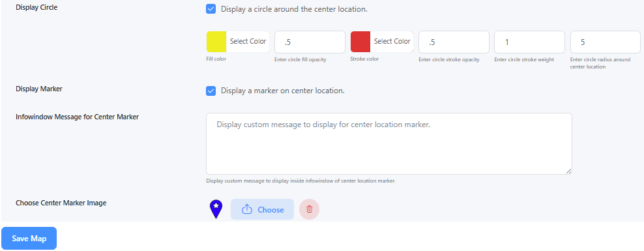Click the 'Fill color' caption text
This screenshot has height=251, width=644.
tap(216, 59)
